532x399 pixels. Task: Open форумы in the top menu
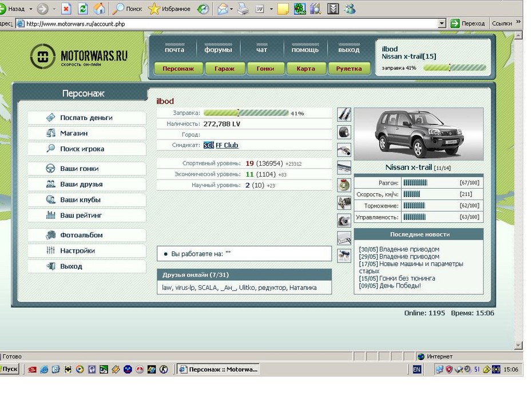click(x=218, y=50)
